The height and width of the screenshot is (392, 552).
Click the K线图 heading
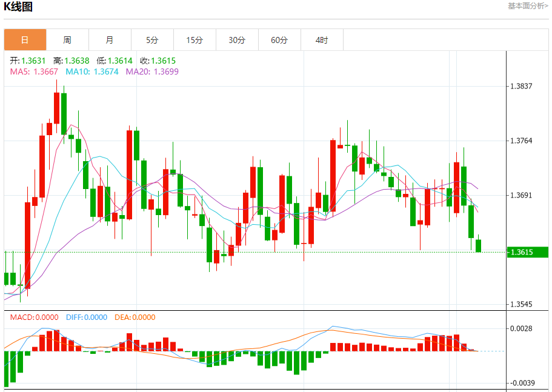click(18, 6)
